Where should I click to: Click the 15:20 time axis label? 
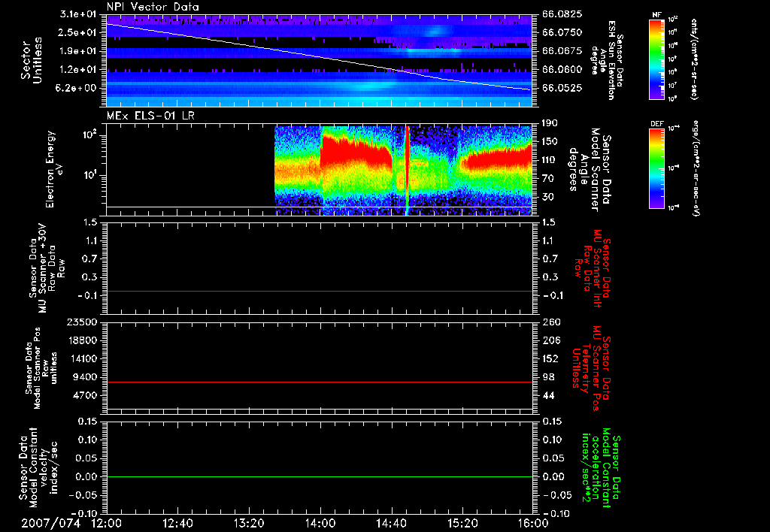pyautogui.click(x=462, y=523)
